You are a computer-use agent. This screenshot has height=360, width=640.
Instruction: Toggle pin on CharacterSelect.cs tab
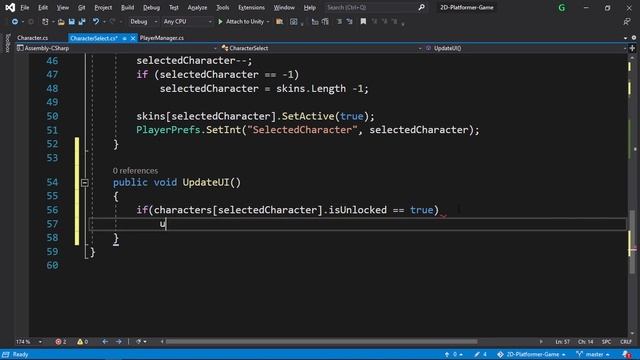click(124, 38)
